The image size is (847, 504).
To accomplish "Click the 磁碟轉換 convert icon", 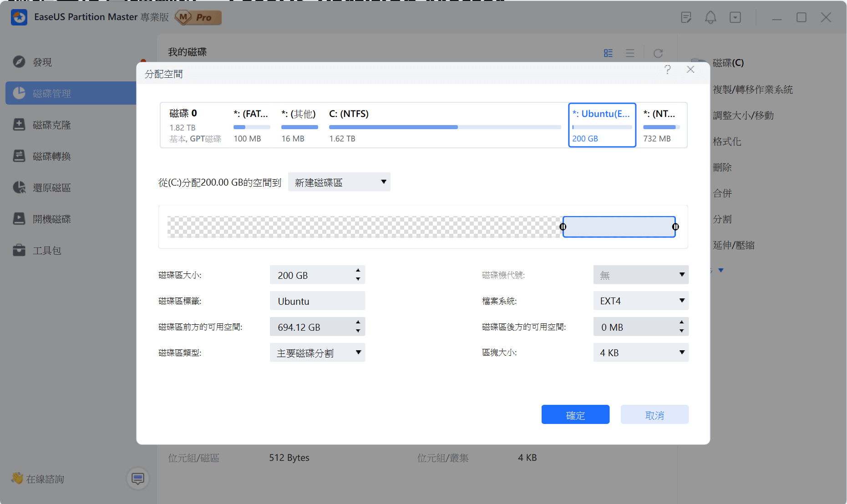I will [x=19, y=156].
